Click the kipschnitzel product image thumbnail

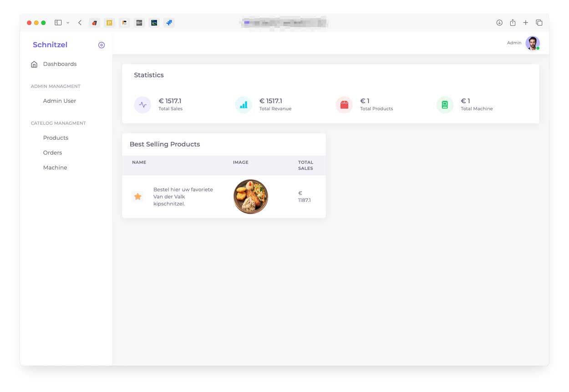250,196
